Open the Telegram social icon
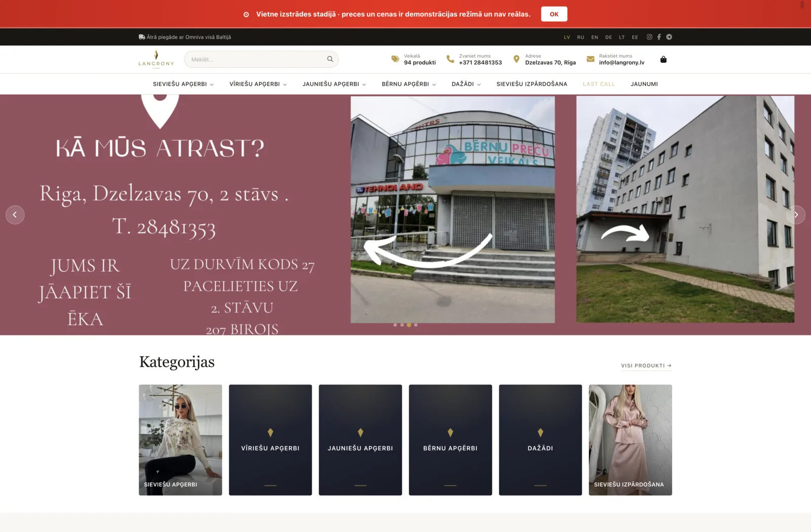Image resolution: width=811 pixels, height=532 pixels. coord(669,37)
